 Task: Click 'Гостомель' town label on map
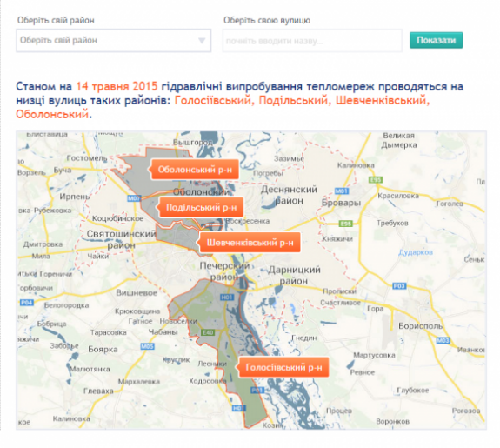point(86,158)
